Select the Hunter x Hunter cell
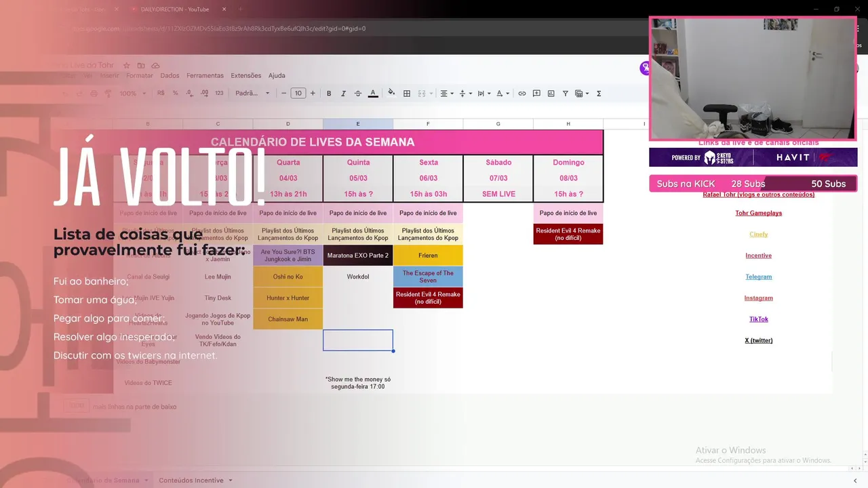 click(x=288, y=298)
